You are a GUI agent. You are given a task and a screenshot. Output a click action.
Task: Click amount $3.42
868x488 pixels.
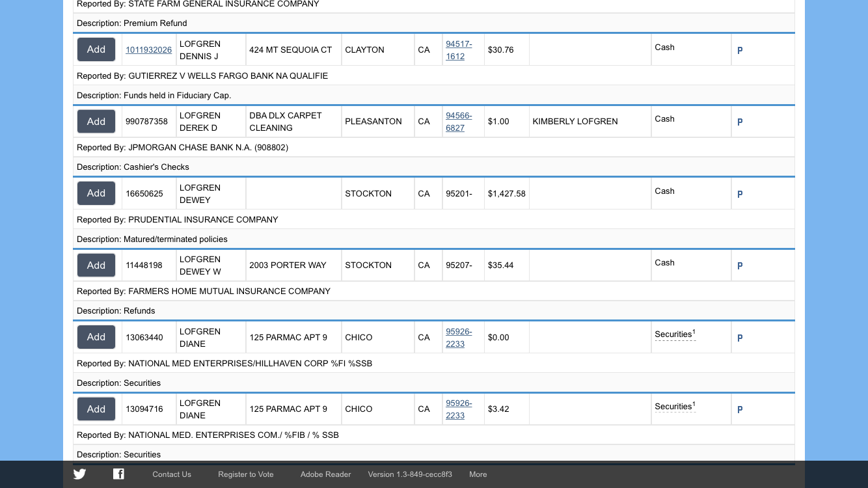coord(498,409)
